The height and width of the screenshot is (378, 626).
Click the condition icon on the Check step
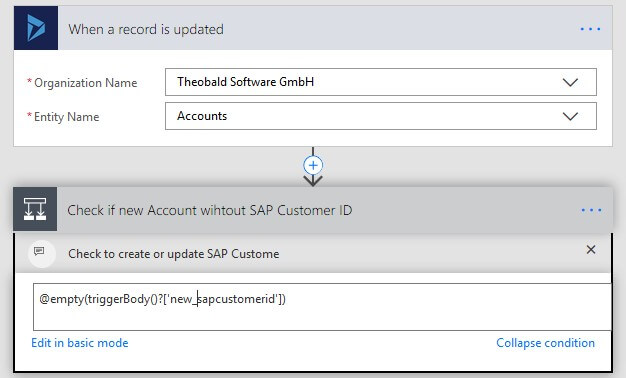[35, 209]
